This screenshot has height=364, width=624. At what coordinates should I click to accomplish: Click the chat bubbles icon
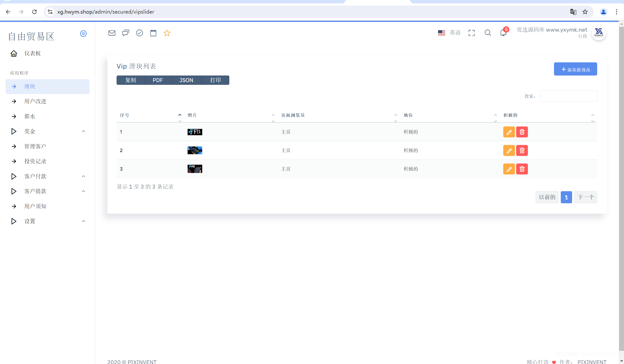click(x=126, y=33)
